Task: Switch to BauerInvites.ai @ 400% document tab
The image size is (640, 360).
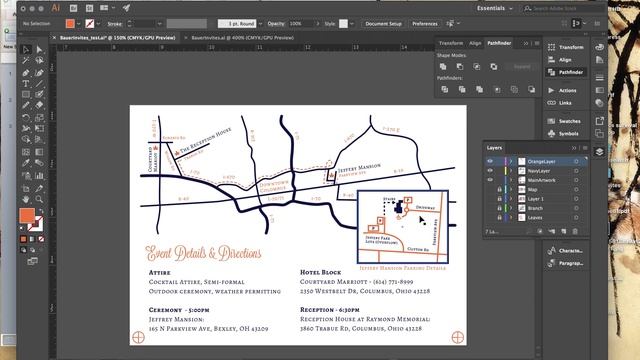Action: (x=242, y=38)
